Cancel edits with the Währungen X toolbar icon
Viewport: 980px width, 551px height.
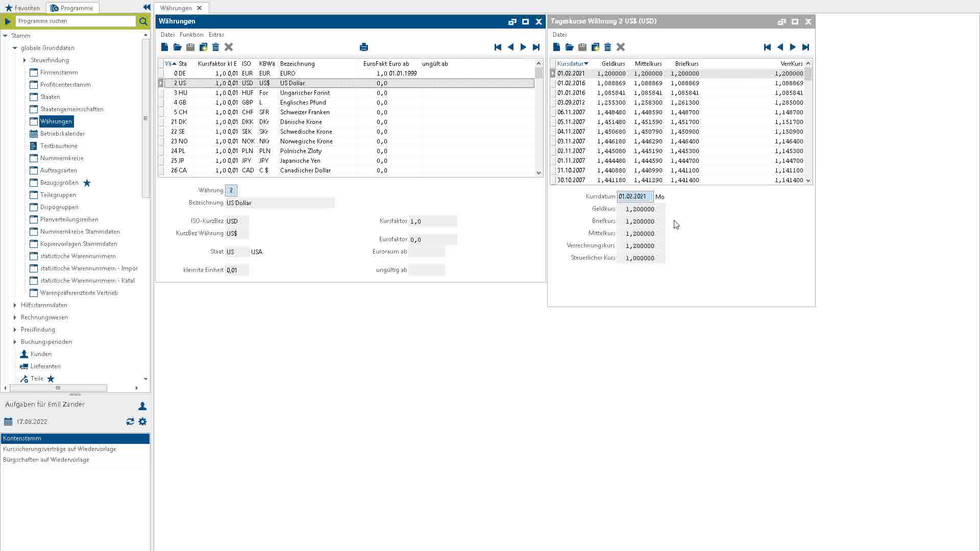coord(229,47)
